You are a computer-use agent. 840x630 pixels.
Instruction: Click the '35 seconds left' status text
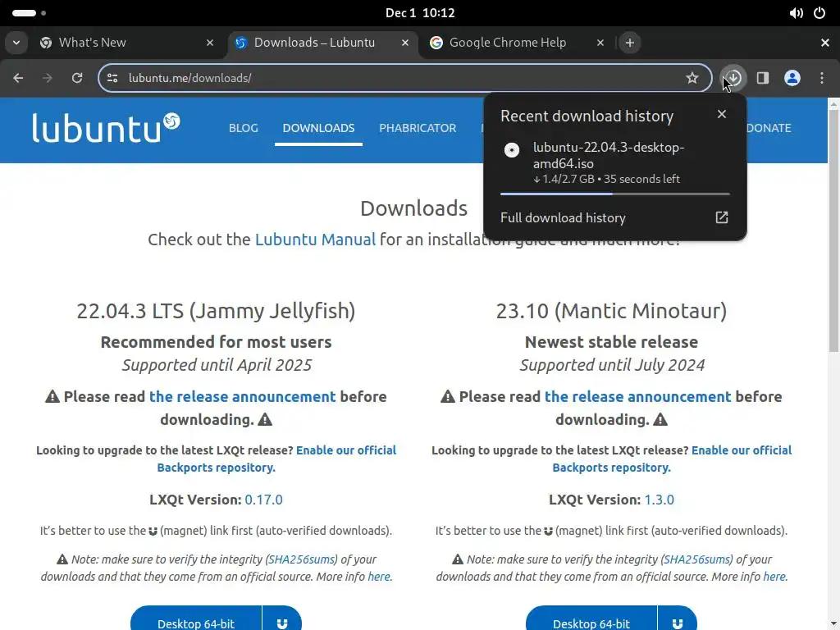(641, 179)
